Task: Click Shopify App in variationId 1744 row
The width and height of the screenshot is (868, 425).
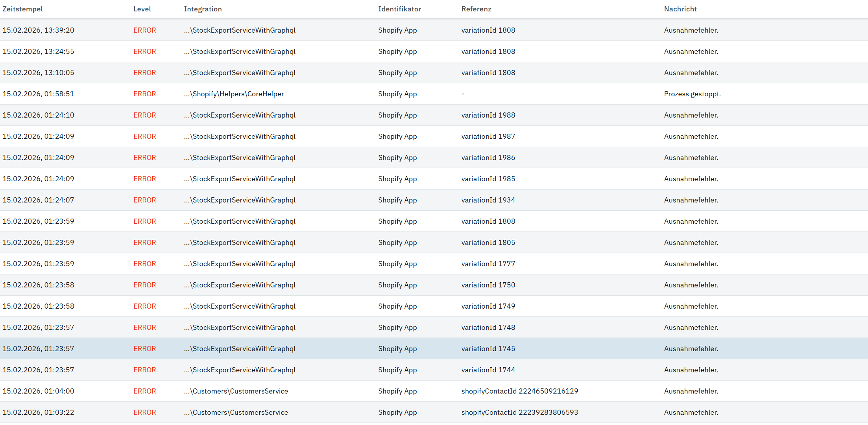Action: (x=397, y=370)
